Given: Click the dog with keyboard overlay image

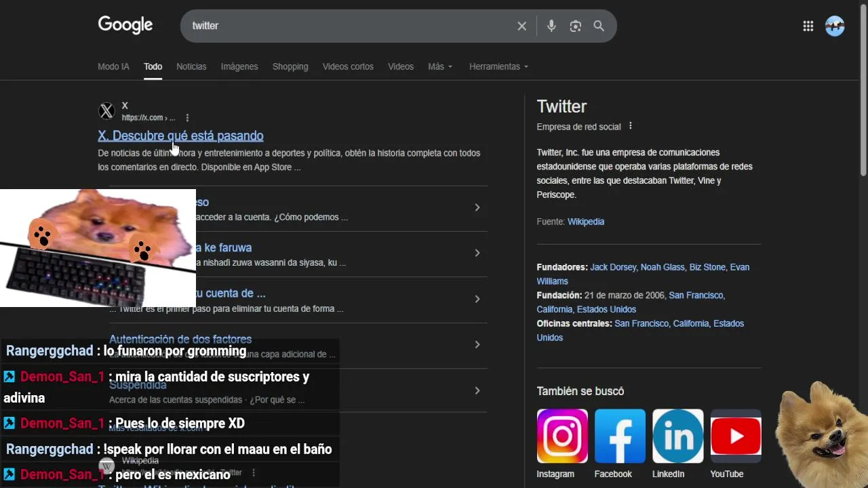Looking at the screenshot, I should click(x=98, y=248).
